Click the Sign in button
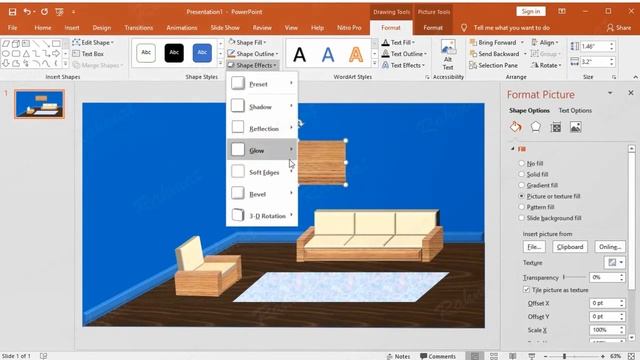This screenshot has width=640, height=360. 531,11
